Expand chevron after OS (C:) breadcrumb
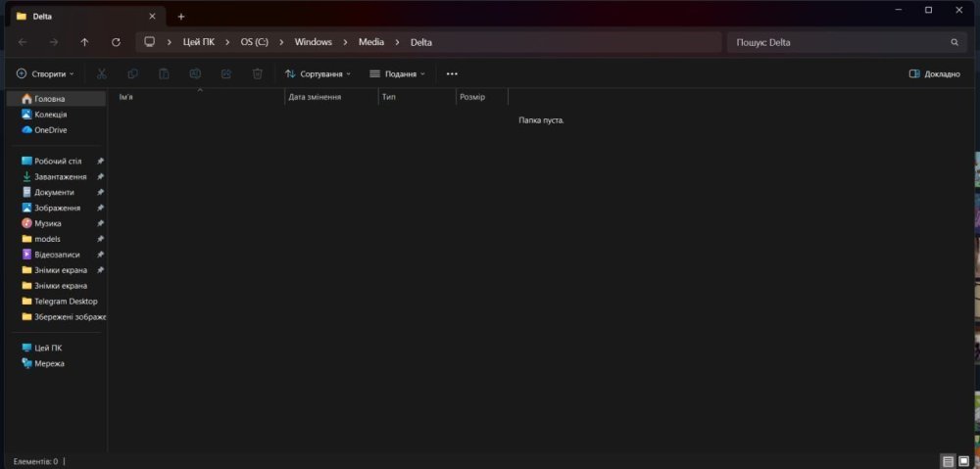This screenshot has height=469, width=980. (x=281, y=42)
